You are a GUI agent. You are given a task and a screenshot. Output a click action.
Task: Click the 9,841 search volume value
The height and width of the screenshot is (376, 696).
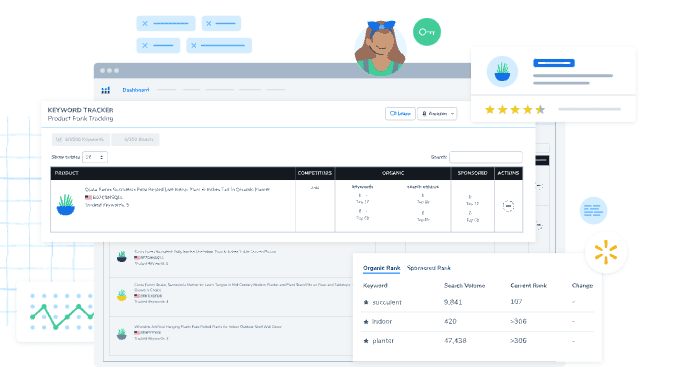[453, 302]
